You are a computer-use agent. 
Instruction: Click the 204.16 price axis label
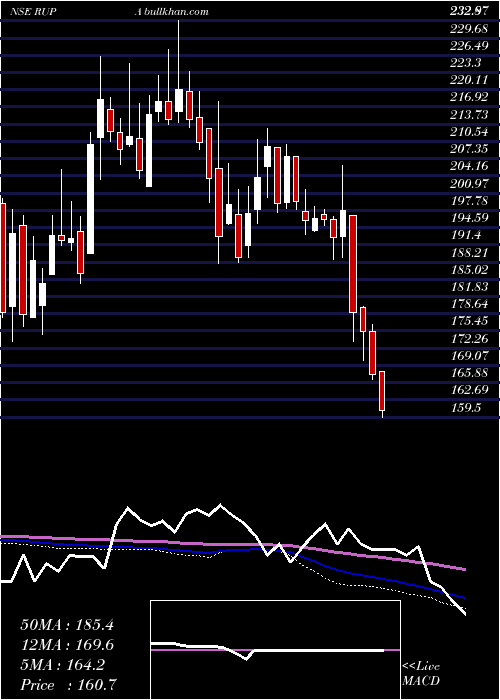point(469,167)
